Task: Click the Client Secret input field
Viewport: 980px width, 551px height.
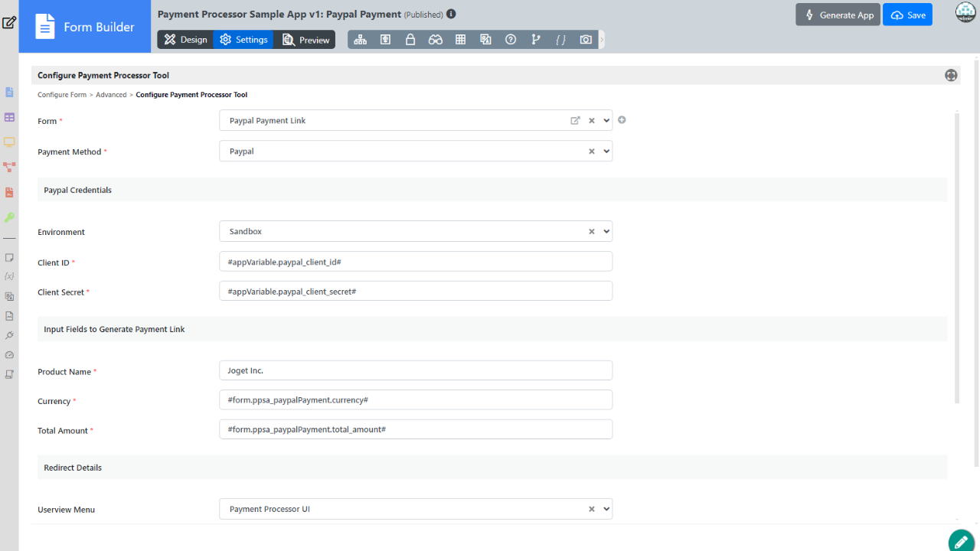Action: pyautogui.click(x=416, y=291)
